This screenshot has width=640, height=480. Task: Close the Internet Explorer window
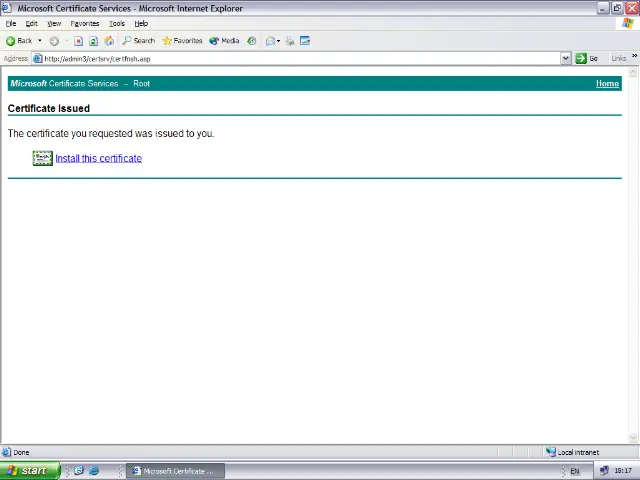(x=632, y=8)
